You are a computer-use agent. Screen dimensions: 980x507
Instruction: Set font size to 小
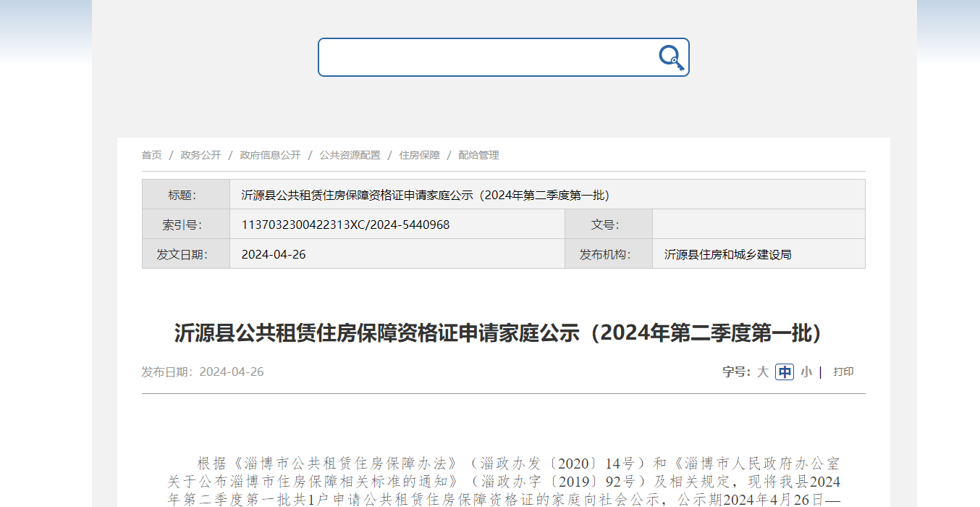point(806,372)
